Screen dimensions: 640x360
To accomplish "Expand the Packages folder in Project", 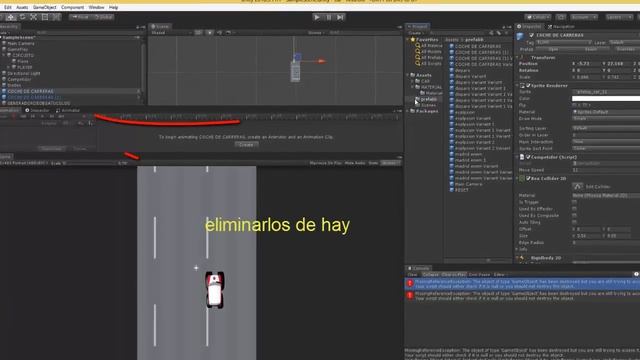I will pos(407,111).
